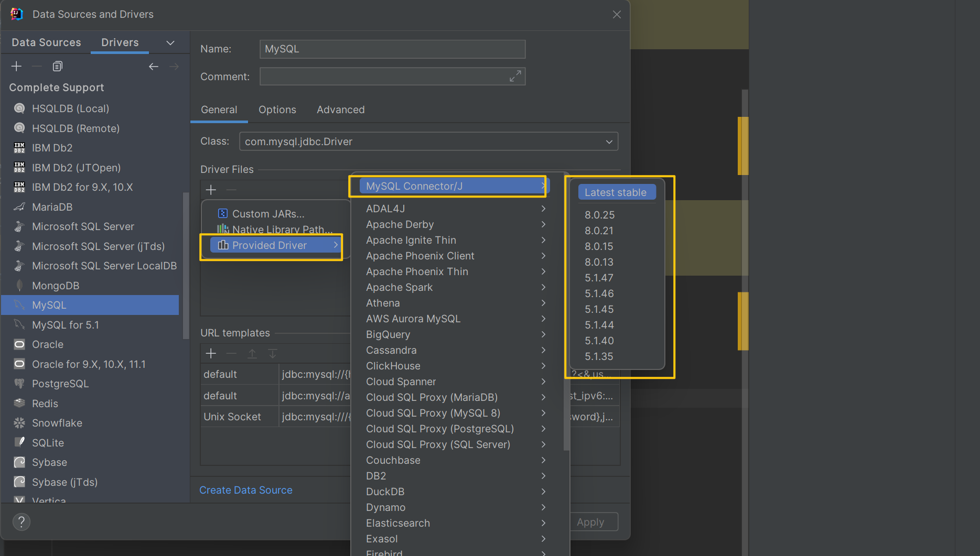Image resolution: width=980 pixels, height=556 pixels.
Task: Click the driver list scrollbar in sidebar
Action: click(x=185, y=266)
